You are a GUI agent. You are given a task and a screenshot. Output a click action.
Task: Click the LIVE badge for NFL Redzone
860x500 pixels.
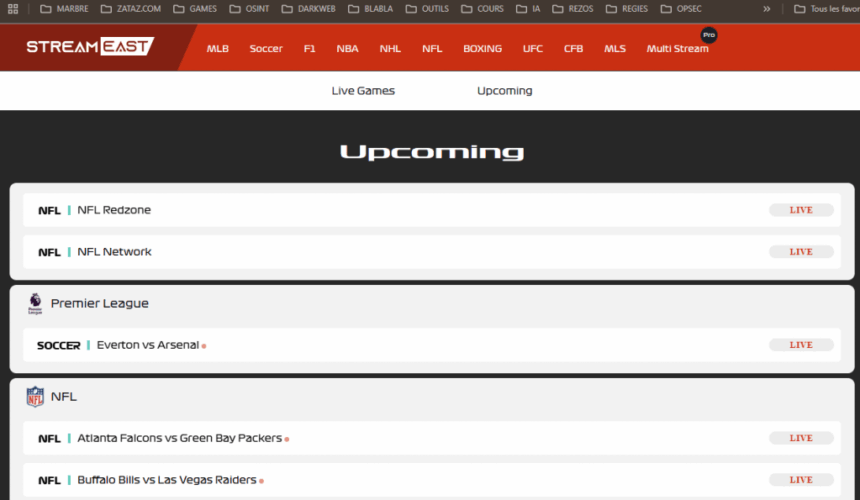(801, 210)
